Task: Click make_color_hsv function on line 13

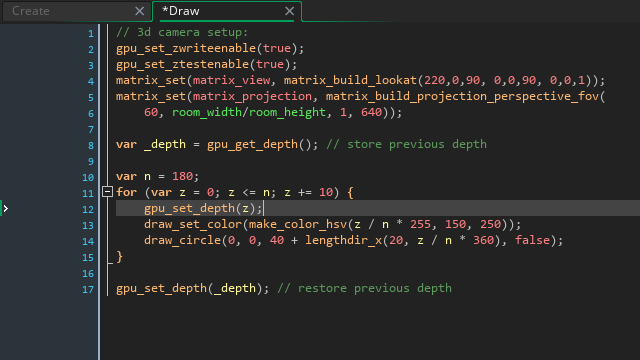Action: 298,224
